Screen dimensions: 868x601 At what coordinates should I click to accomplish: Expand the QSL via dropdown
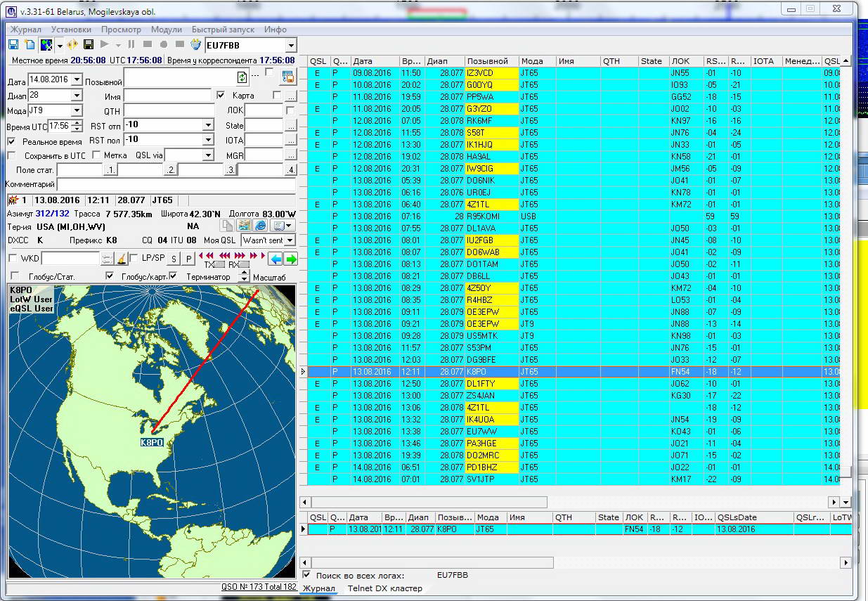(208, 155)
